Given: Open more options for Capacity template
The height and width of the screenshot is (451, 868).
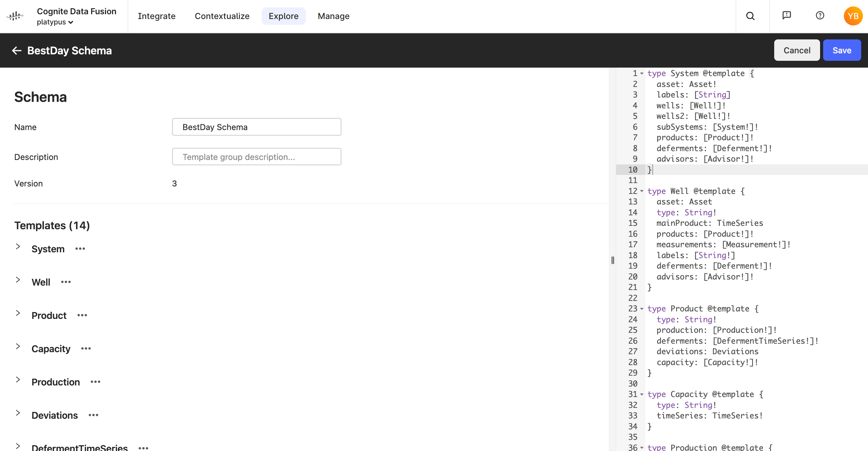Looking at the screenshot, I should (x=86, y=348).
